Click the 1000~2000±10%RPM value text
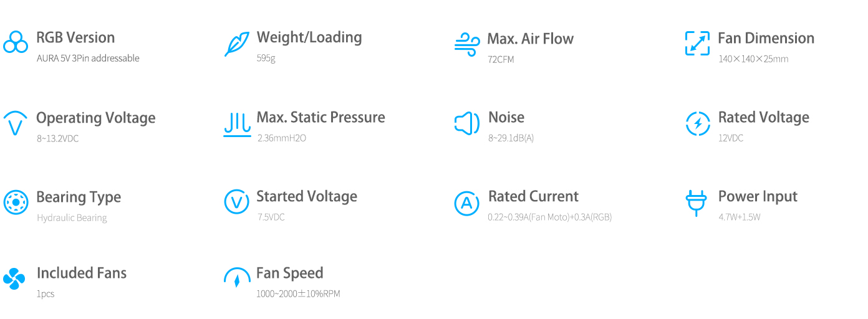This screenshot has width=868, height=319. [x=298, y=294]
